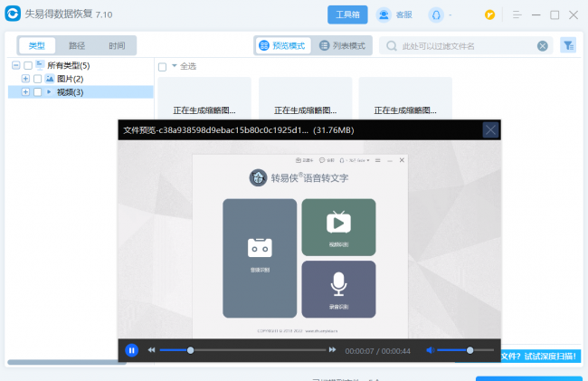588x381 pixels.
Task: Mute the preview with speaker icon
Action: click(431, 350)
